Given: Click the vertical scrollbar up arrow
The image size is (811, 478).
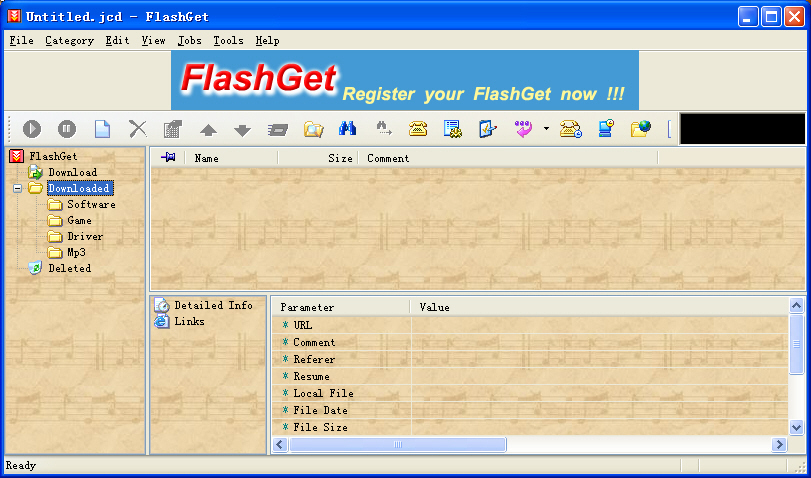Looking at the screenshot, I should 797,306.
